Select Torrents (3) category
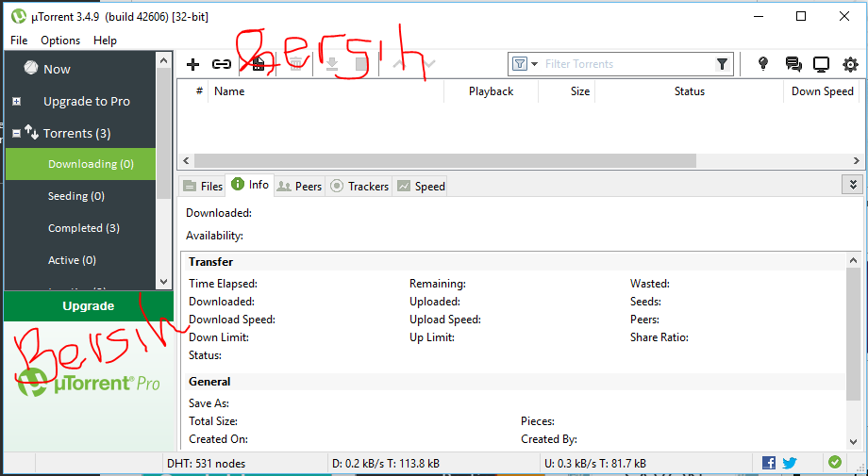868x476 pixels. pyautogui.click(x=77, y=133)
